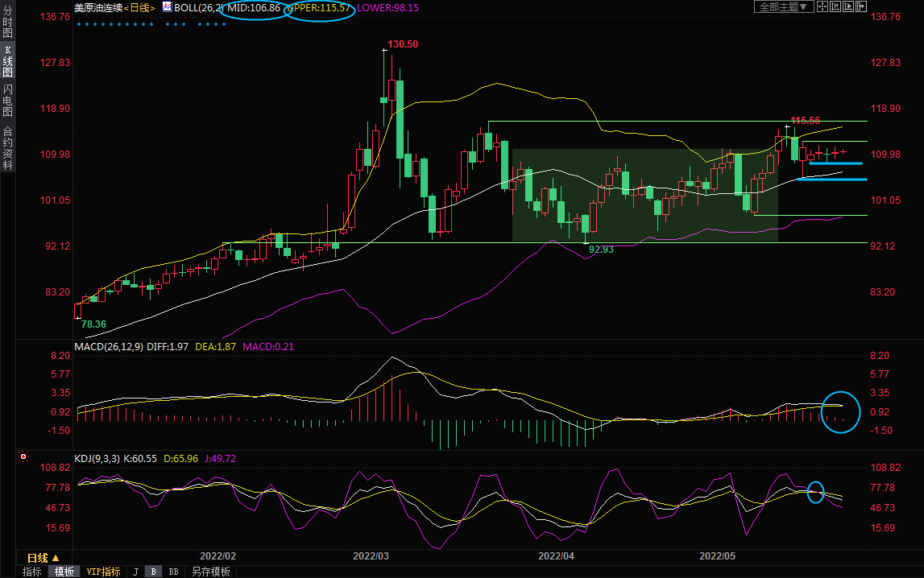924x578 pixels.
Task: Click the crosshair cursor icon
Action: coord(822,7)
